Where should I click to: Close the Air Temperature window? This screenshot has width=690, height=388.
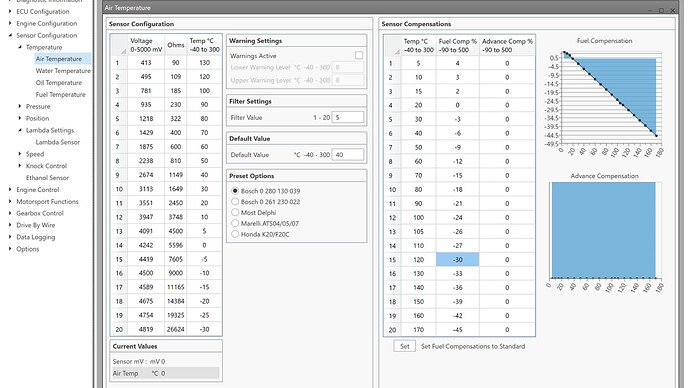(673, 10)
